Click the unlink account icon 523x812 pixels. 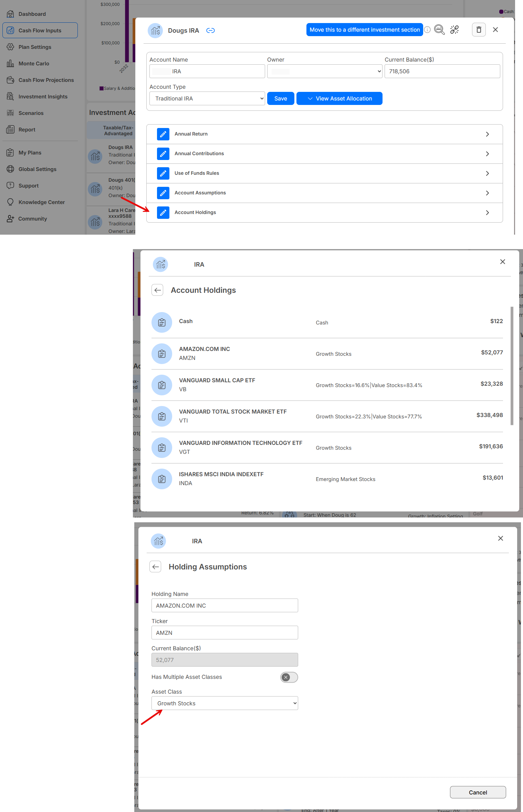pos(454,30)
